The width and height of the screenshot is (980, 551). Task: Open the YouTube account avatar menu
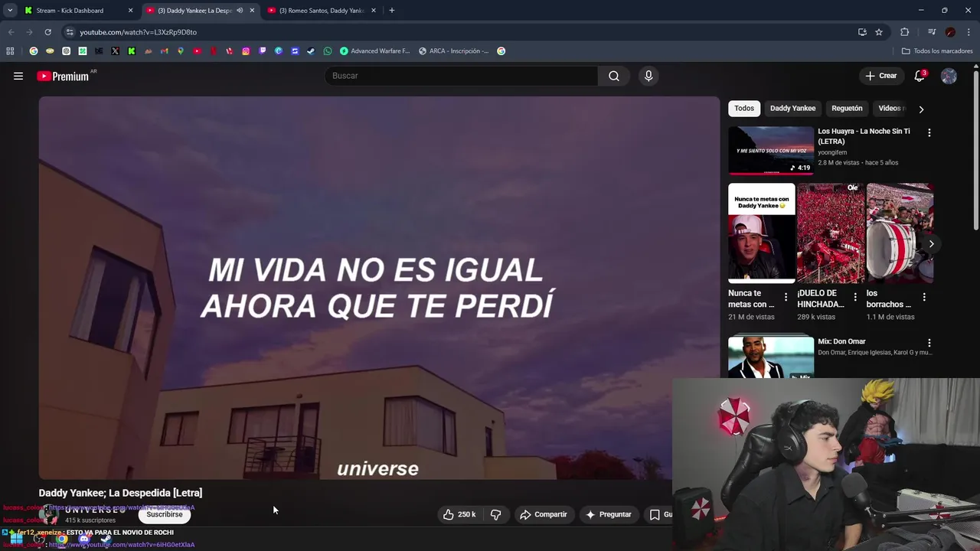tap(949, 76)
